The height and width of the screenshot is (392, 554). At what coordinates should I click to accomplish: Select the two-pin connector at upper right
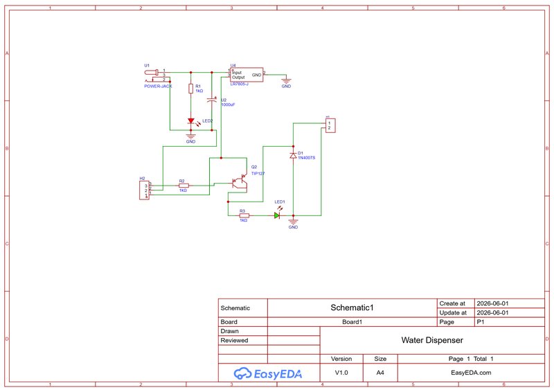[x=330, y=125]
